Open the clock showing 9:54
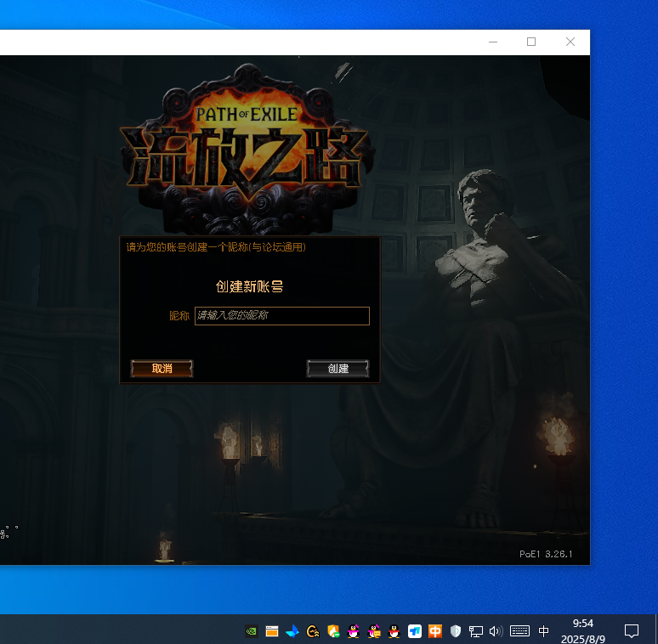The width and height of the screenshot is (658, 644). tap(583, 631)
